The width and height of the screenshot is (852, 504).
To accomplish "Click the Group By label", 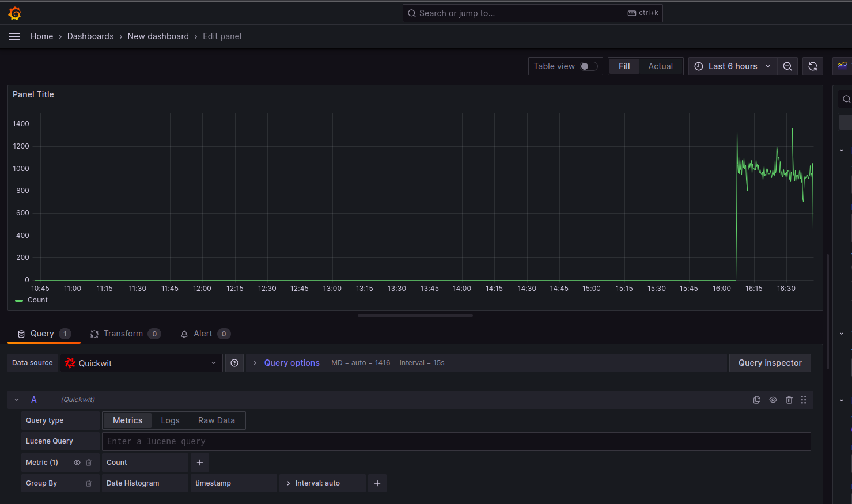I will click(x=41, y=483).
